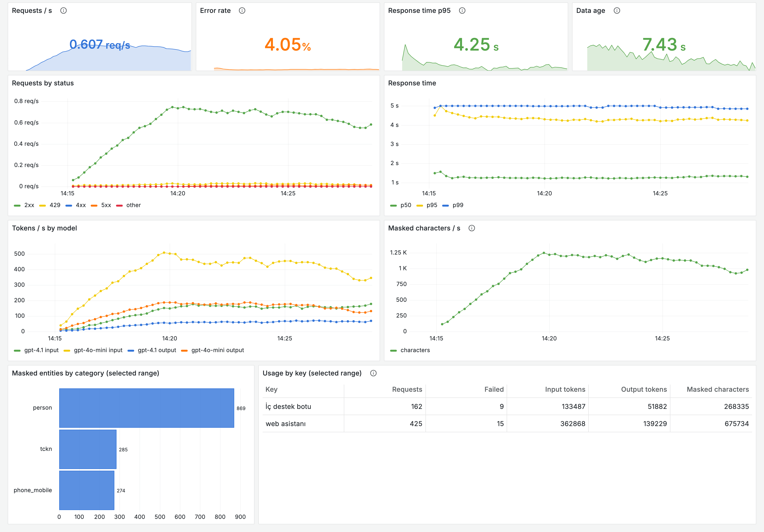Click the 4.25 s response time value
Screen dimensions: 764x532
point(476,45)
